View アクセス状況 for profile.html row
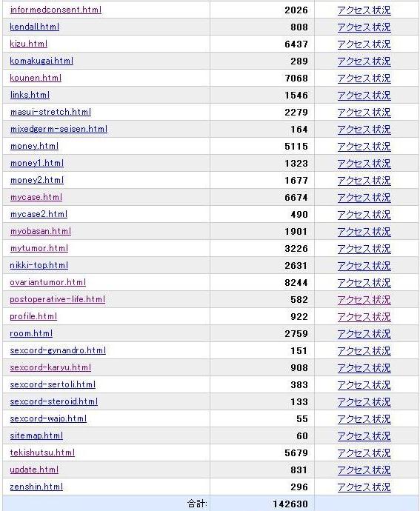This screenshot has height=511, width=420. 364,316
